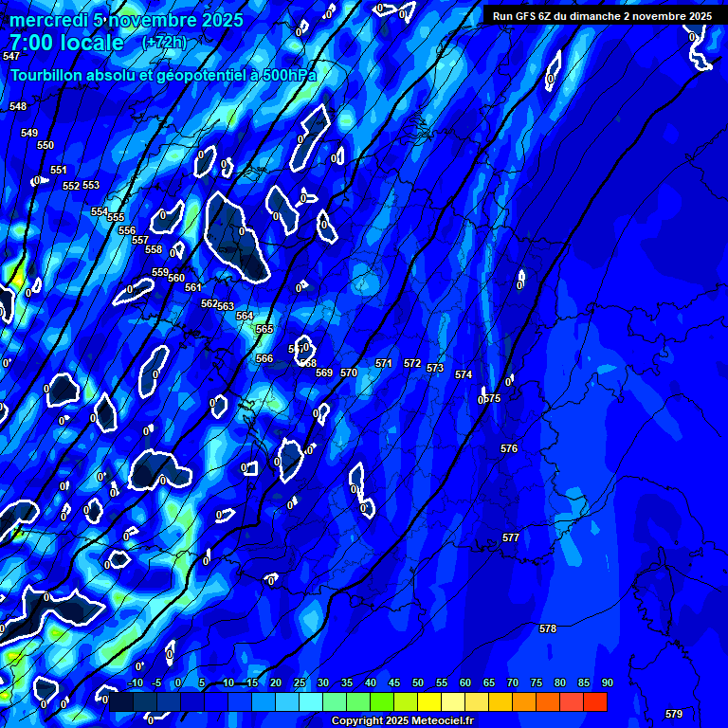Image resolution: width=728 pixels, height=728 pixels.
Task: Click the 'Run GFS 6Z' info banner
Action: (602, 16)
